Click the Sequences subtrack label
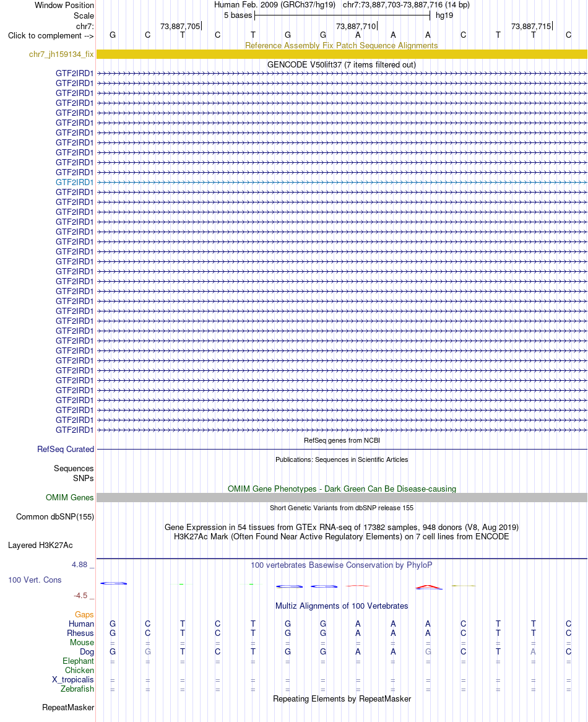 click(x=74, y=469)
